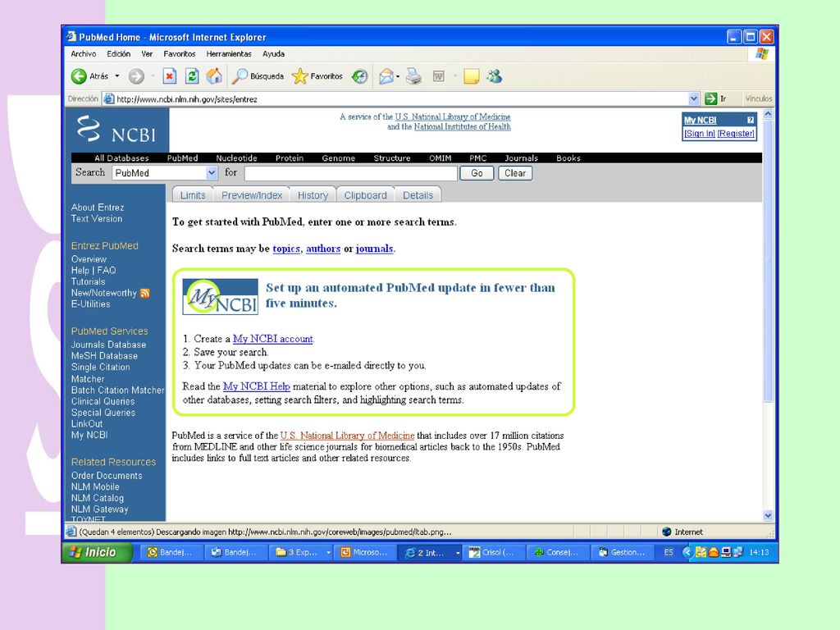Click the home page house icon
This screenshot has width=840, height=630.
pos(214,76)
